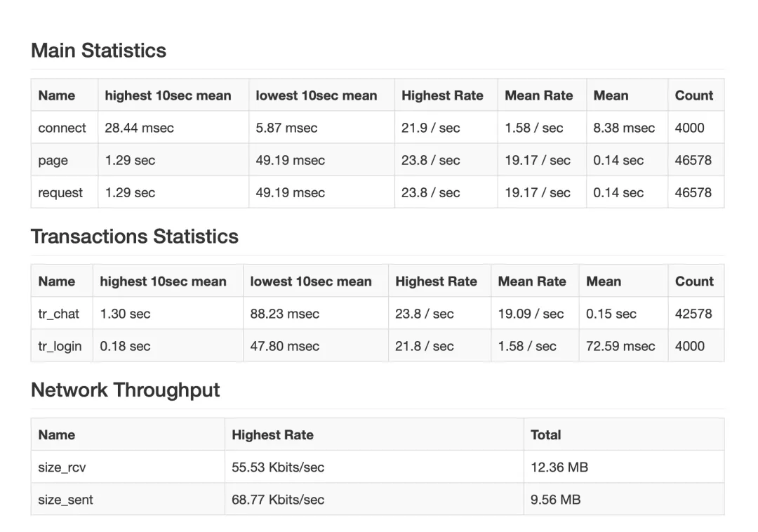The image size is (758, 532).
Task: Click the 42578 count for tr_chat
Action: coord(693,314)
